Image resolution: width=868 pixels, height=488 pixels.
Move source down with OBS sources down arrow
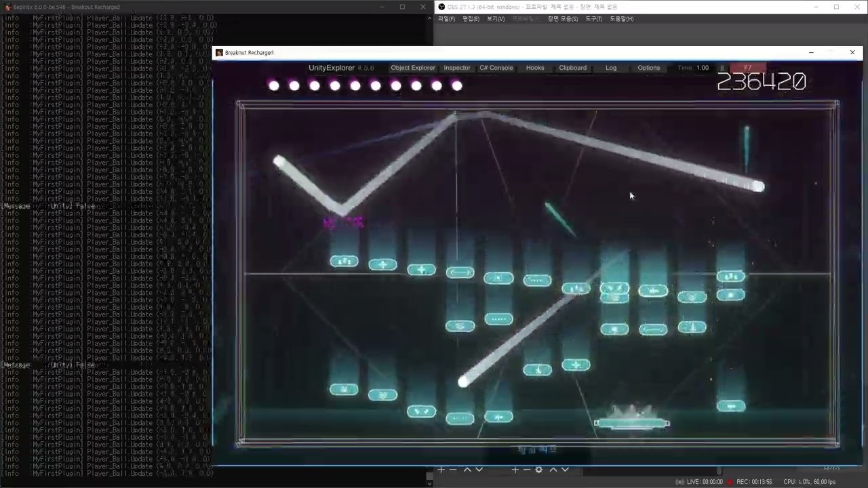click(565, 470)
